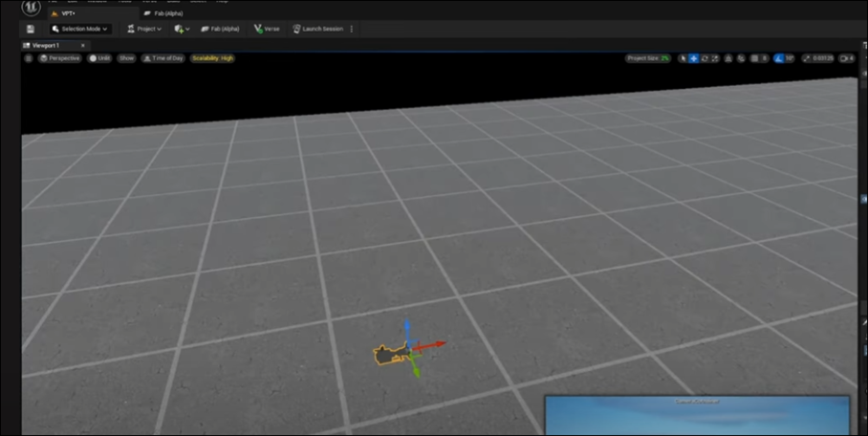Open the Time of Day menu

163,58
